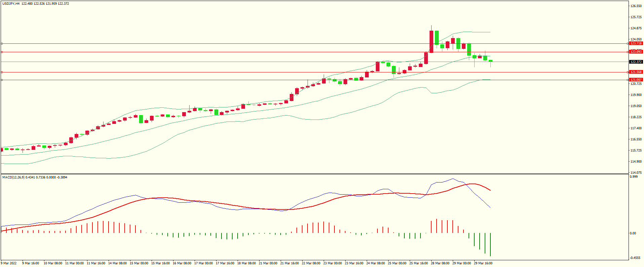
Task: Click left handle of the 123.093 red line
Action: point(2,52)
